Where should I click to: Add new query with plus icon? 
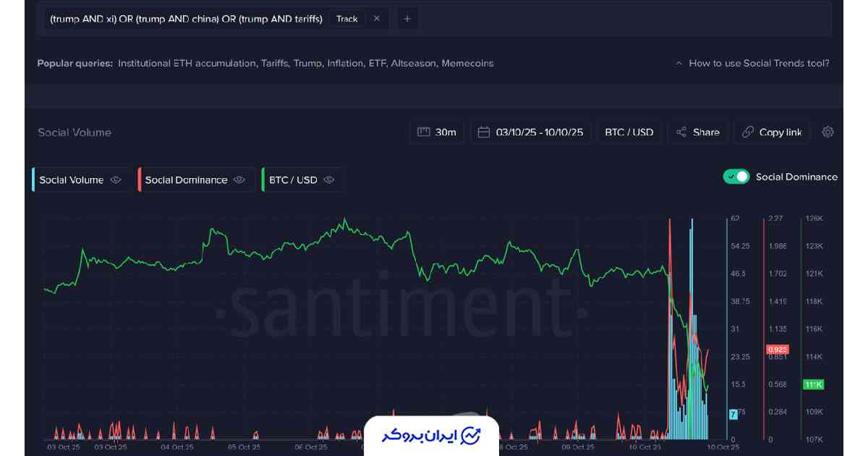click(407, 19)
